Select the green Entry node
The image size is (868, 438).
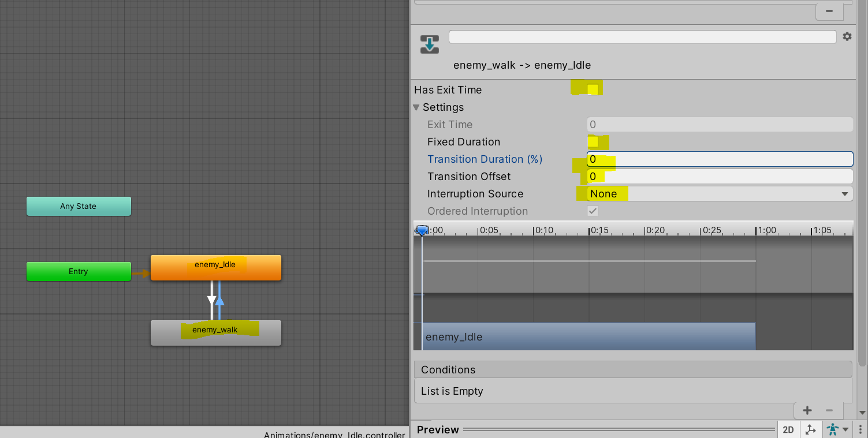[79, 271]
